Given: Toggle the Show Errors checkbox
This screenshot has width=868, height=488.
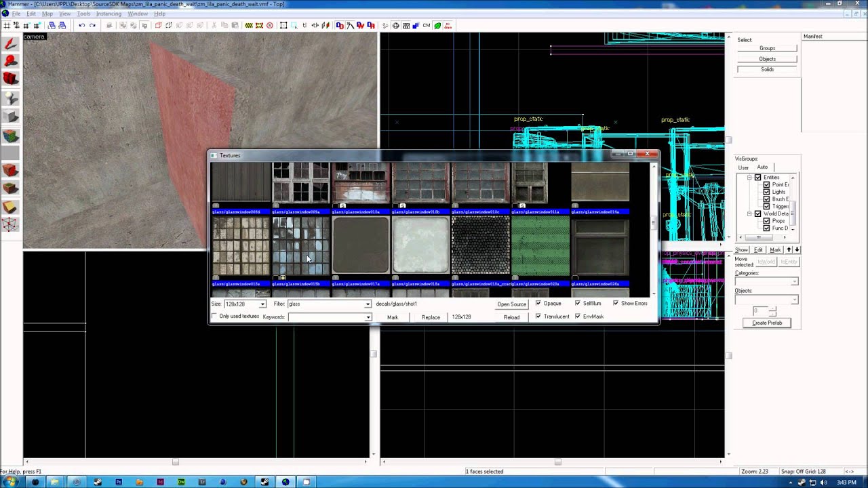Looking at the screenshot, I should 616,304.
